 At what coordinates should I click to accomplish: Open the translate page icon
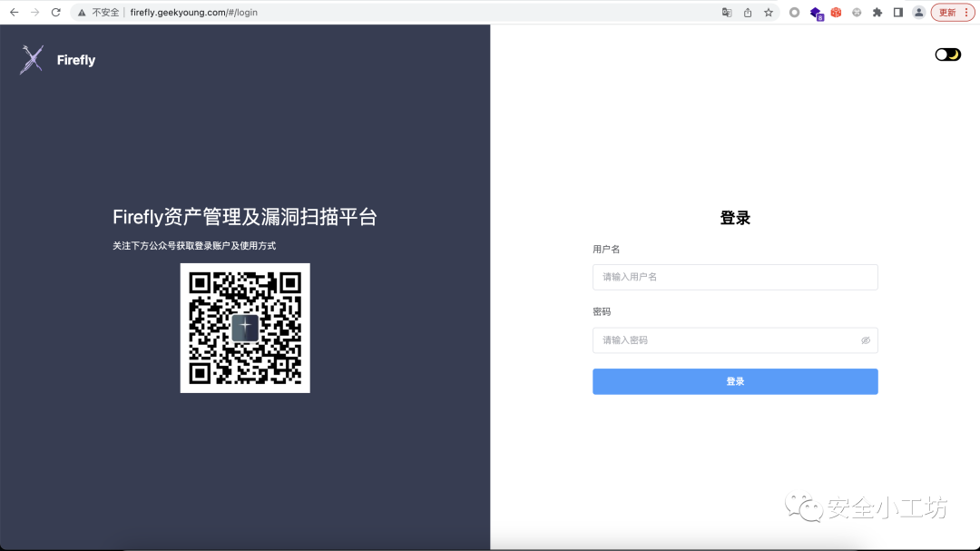tap(727, 13)
